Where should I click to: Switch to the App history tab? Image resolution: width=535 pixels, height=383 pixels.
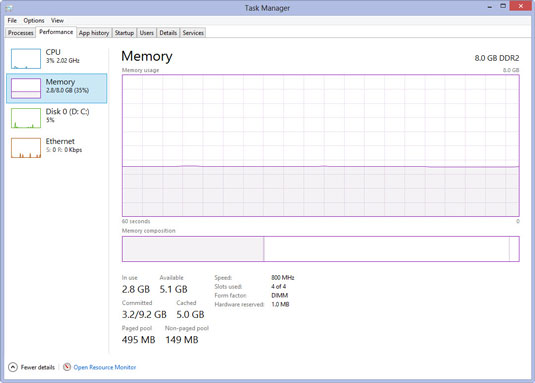click(94, 33)
